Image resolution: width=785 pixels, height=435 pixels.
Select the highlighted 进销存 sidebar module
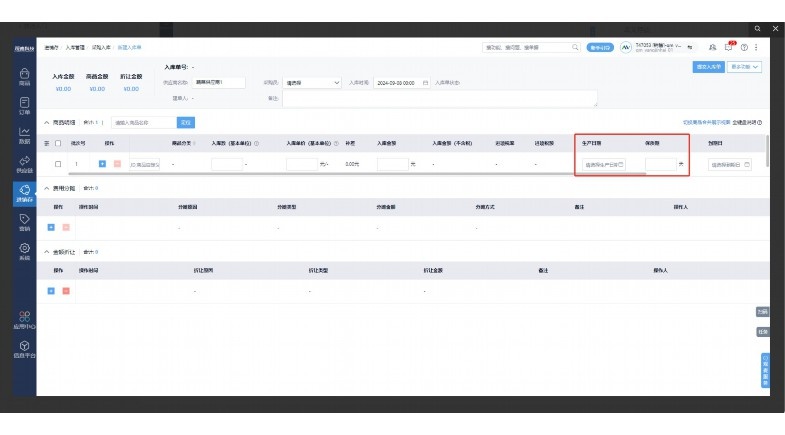pyautogui.click(x=24, y=193)
